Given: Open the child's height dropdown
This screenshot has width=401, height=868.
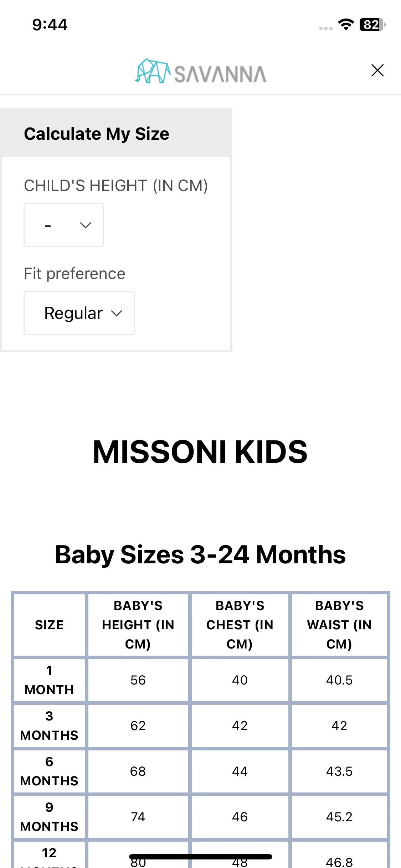Looking at the screenshot, I should point(63,225).
